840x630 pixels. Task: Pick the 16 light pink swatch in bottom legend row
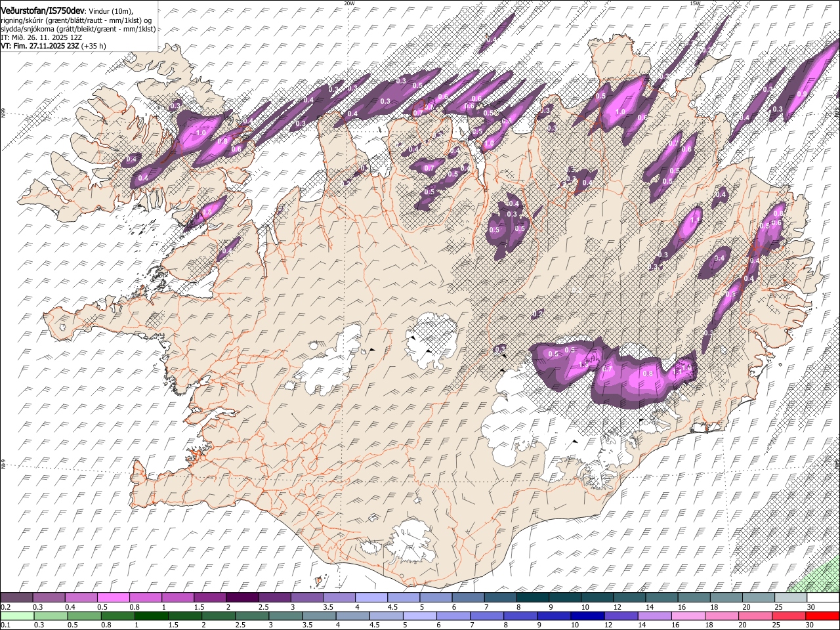[688, 616]
